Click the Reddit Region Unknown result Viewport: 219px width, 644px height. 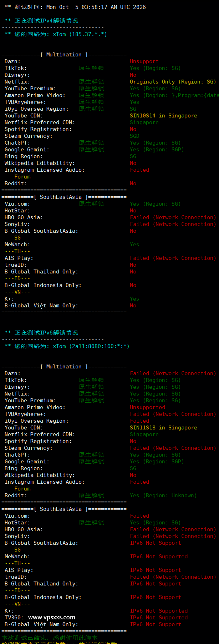(163, 495)
